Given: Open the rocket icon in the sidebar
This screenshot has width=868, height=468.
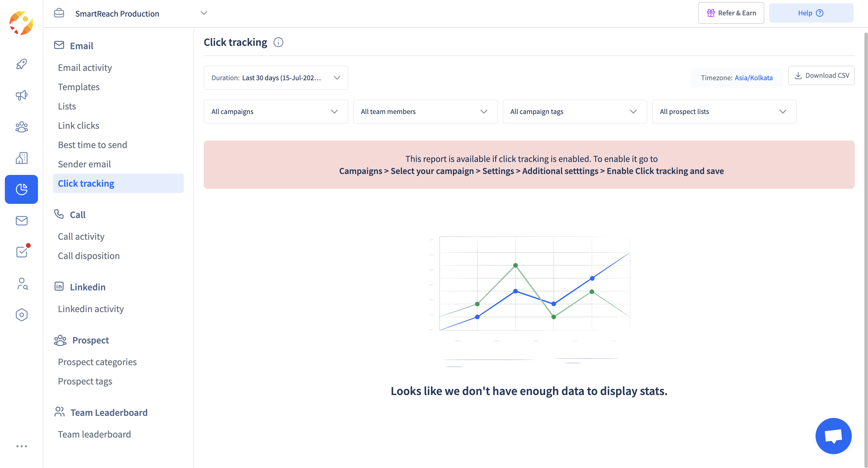Looking at the screenshot, I should (22, 64).
